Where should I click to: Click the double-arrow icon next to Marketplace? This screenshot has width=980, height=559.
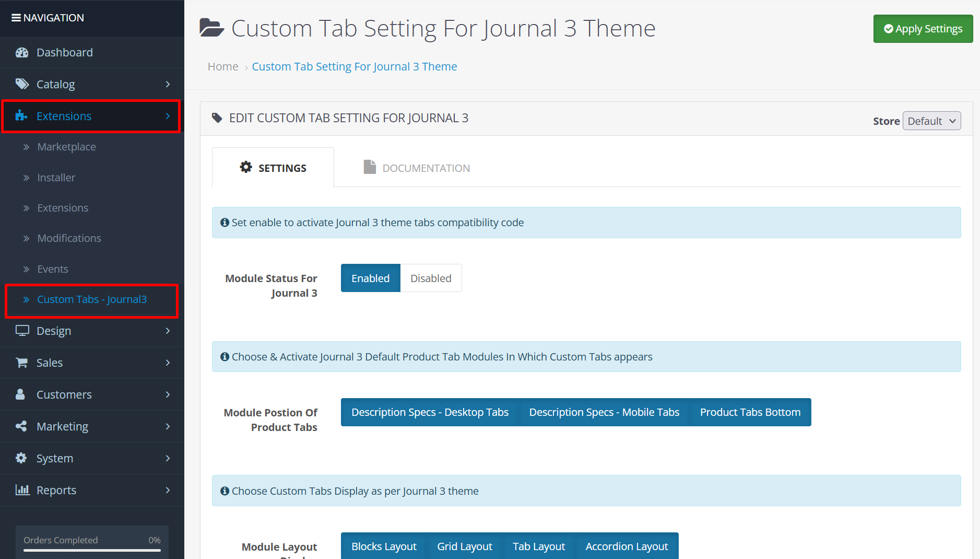pyautogui.click(x=26, y=147)
